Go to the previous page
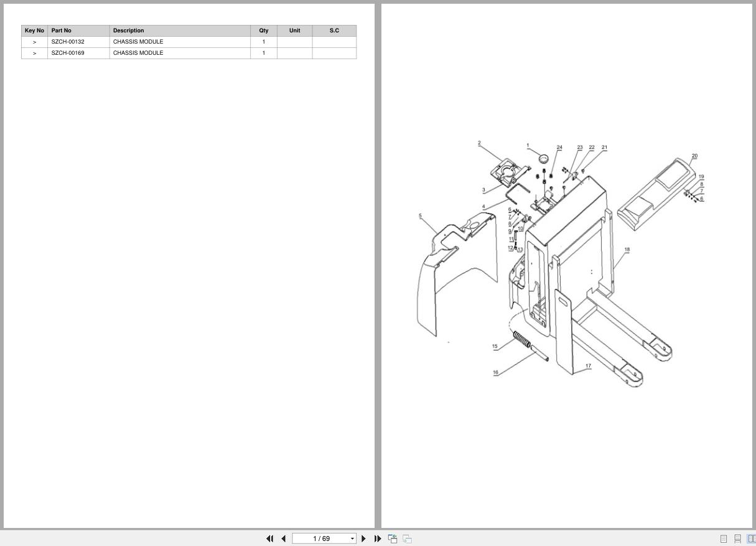This screenshot has height=546, width=756. point(284,539)
